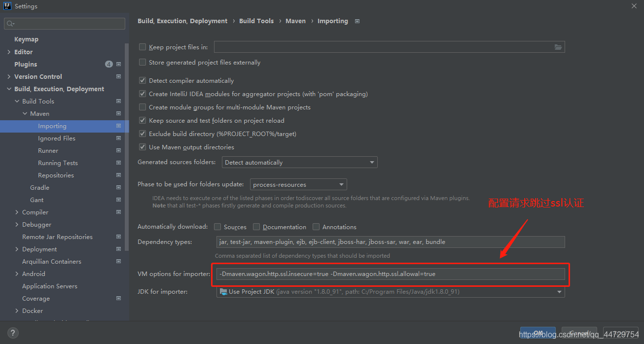Click the VM options for importer field
The width and height of the screenshot is (644, 344).
click(x=391, y=274)
